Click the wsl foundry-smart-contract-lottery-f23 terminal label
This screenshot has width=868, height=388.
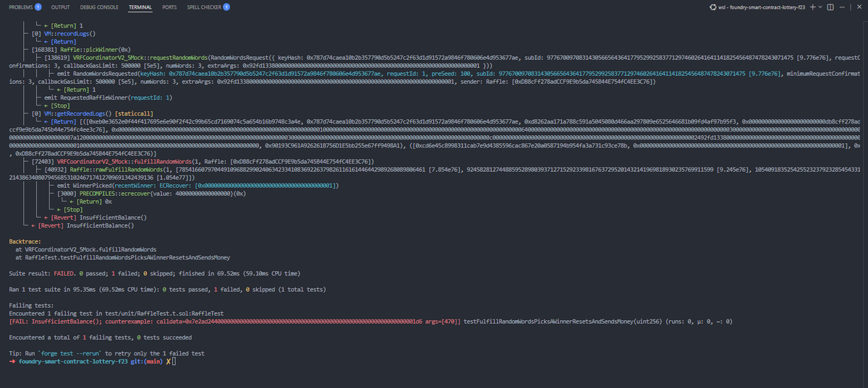[x=763, y=7]
